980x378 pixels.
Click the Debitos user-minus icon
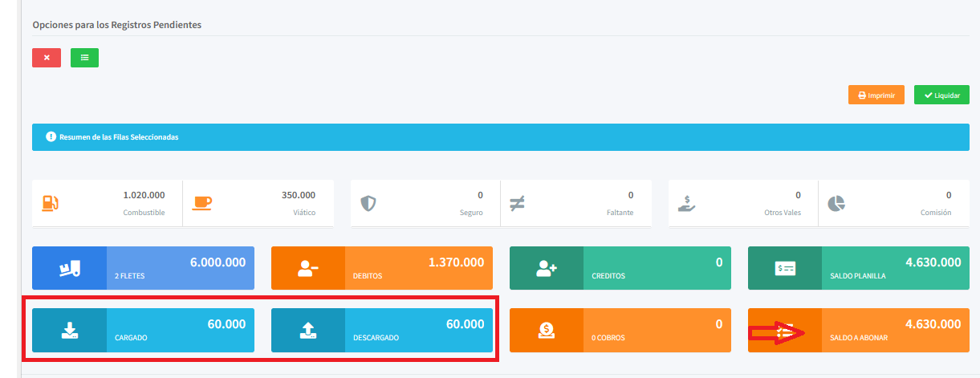[308, 269]
